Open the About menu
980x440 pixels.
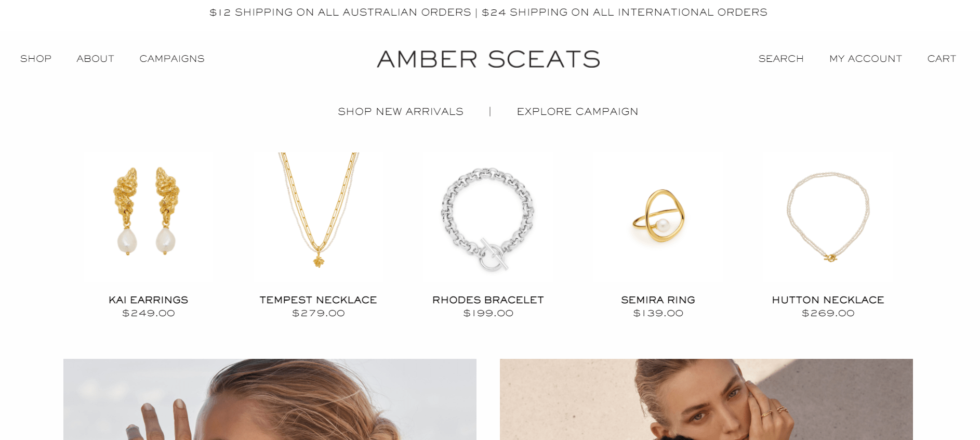pyautogui.click(x=95, y=59)
